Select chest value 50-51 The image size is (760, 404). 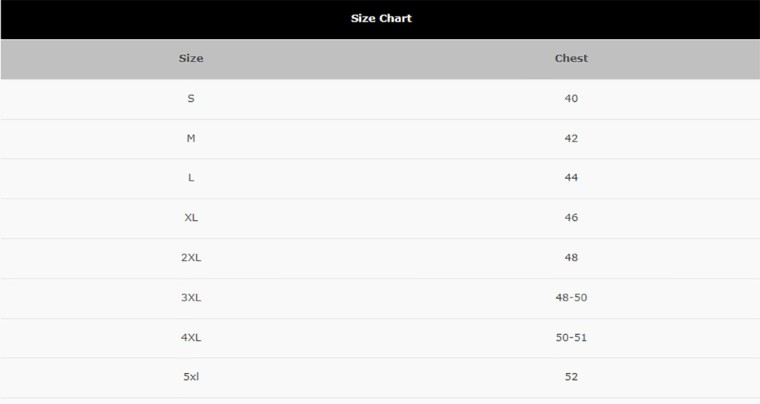tap(571, 338)
